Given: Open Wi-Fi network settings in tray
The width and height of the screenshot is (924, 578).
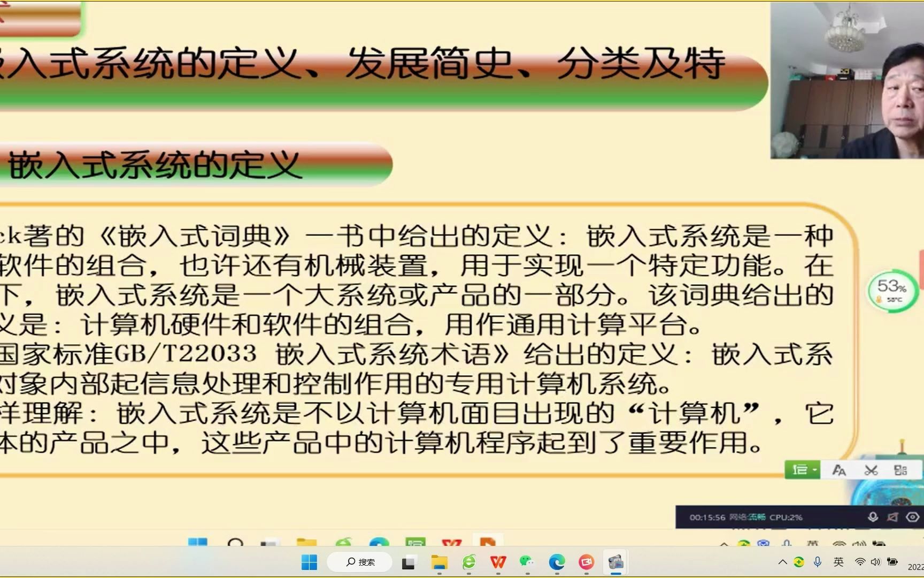Looking at the screenshot, I should pos(860,562).
